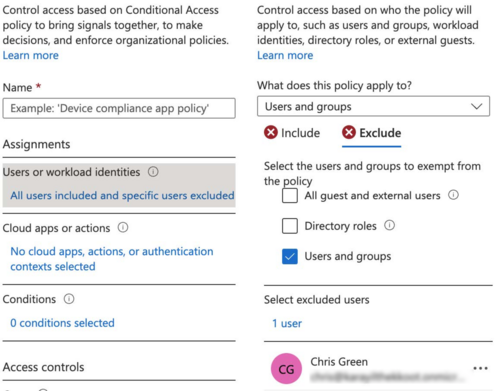
Task: Open the ellipsis menu for Chris Green
Action: click(480, 368)
